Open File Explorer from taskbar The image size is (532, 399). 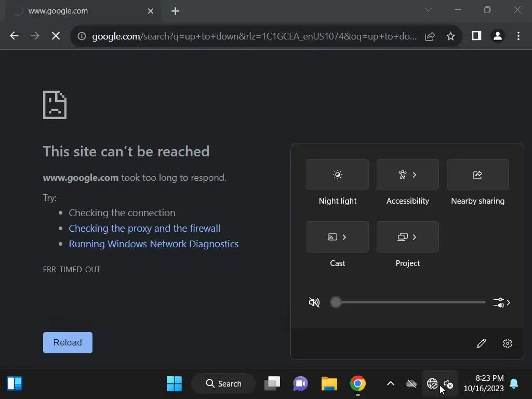(329, 384)
